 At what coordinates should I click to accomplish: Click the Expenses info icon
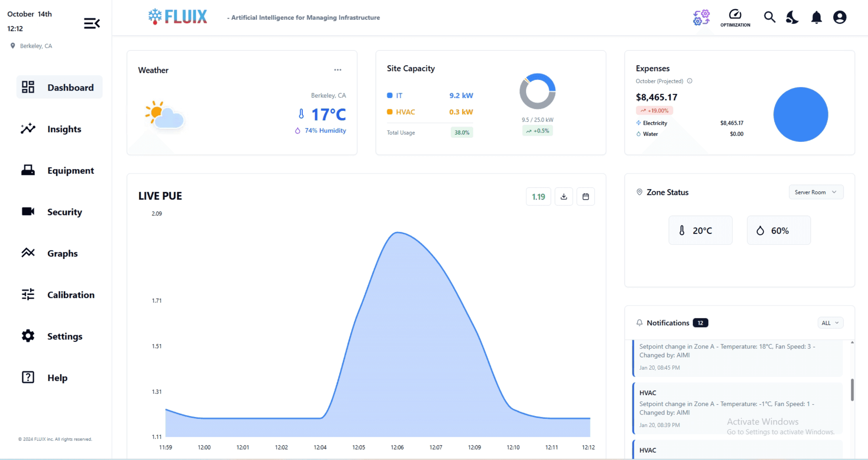690,81
